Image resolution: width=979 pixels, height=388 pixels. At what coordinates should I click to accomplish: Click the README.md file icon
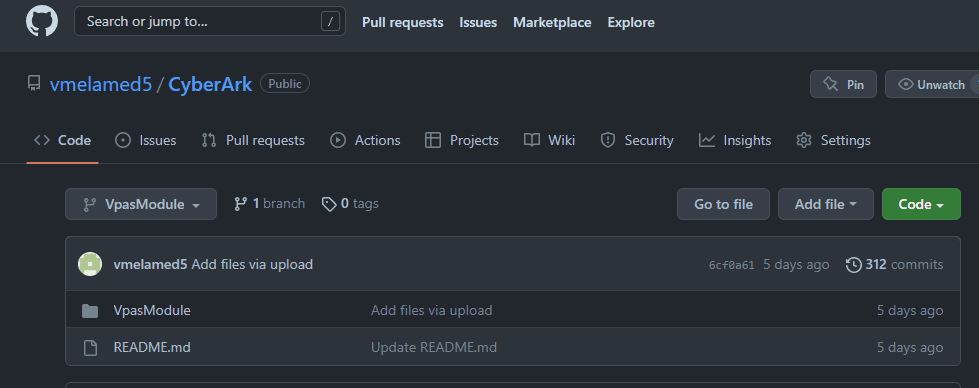pos(90,347)
